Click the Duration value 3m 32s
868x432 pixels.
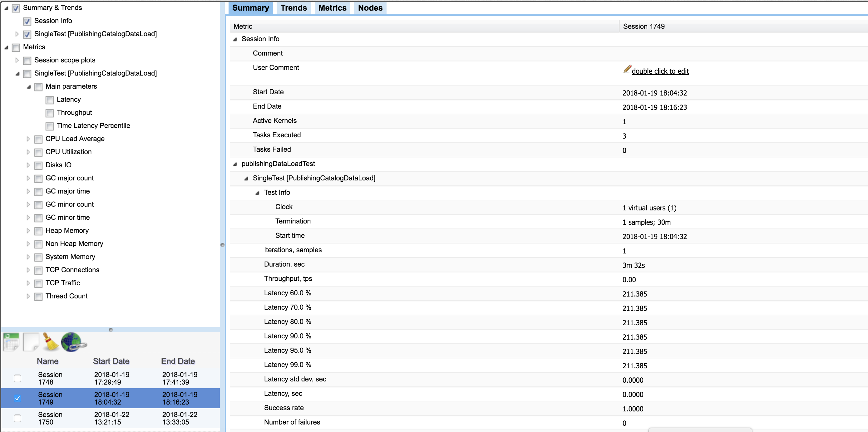pyautogui.click(x=634, y=266)
